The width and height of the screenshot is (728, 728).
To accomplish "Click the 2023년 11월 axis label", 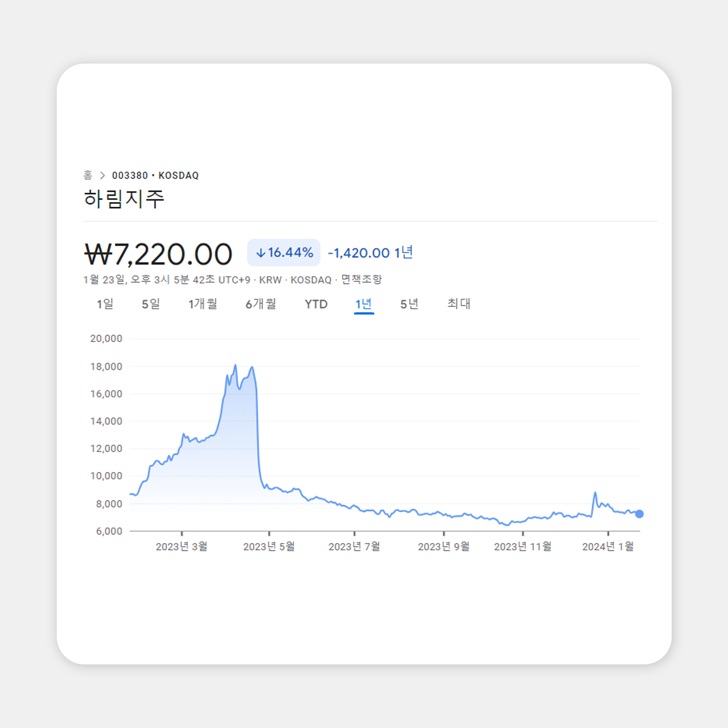I will click(x=523, y=546).
